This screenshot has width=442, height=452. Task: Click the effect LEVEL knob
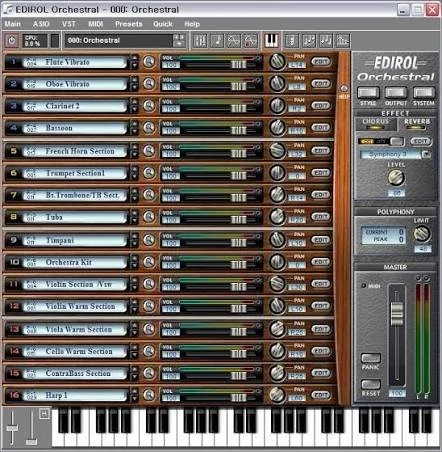(396, 178)
